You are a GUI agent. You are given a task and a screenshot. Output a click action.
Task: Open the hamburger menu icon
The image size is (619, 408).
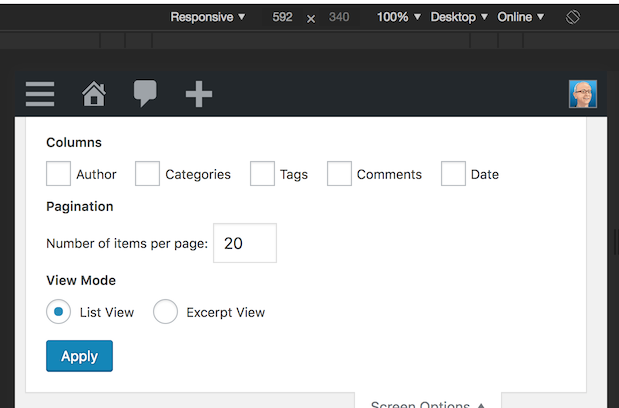point(40,94)
